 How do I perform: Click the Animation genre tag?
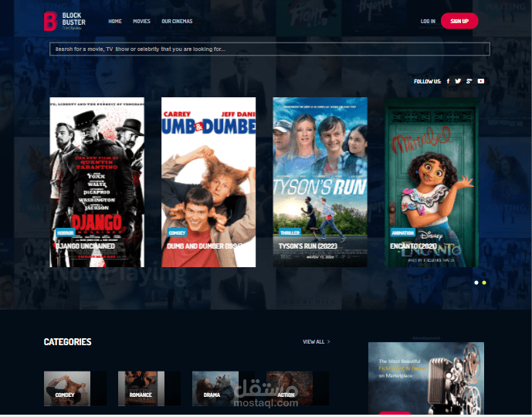click(403, 232)
